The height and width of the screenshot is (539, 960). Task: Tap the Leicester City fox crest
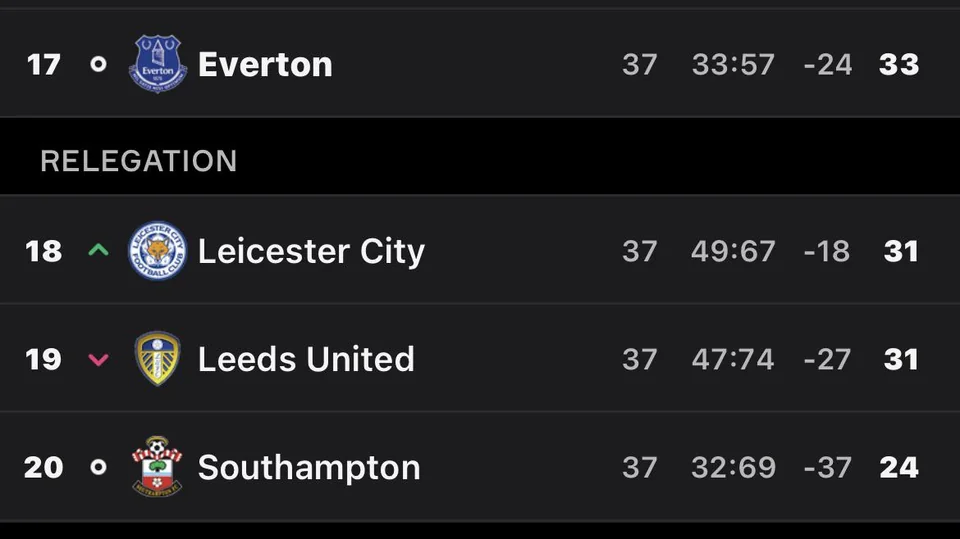157,251
